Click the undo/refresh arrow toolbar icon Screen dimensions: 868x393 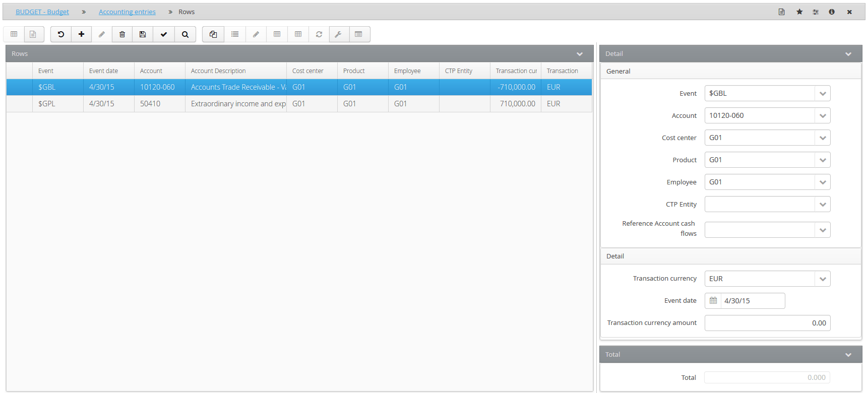pyautogui.click(x=61, y=34)
